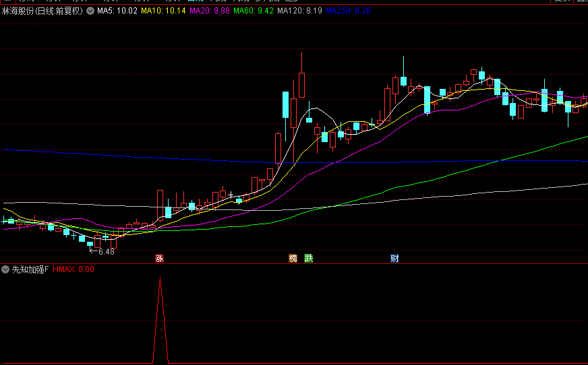Select the MA120: 8.19 label
Image resolution: width=588 pixels, height=365 pixels.
coord(299,11)
